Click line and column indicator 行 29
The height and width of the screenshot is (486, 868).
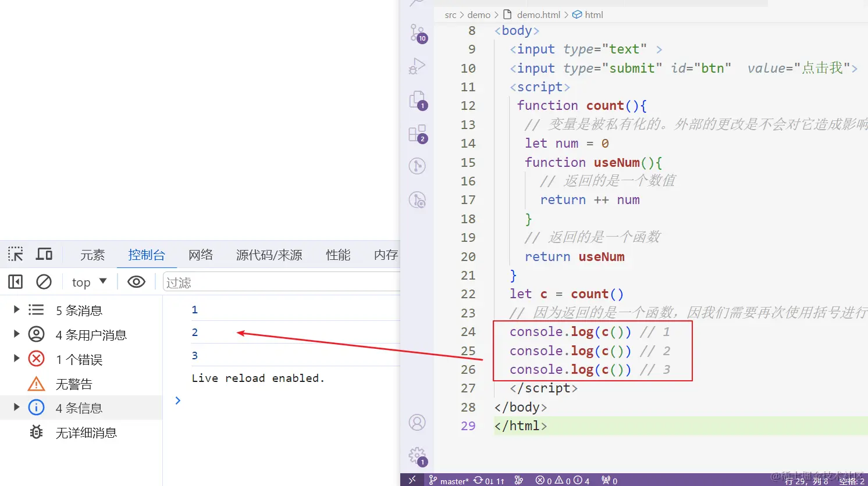point(806,481)
